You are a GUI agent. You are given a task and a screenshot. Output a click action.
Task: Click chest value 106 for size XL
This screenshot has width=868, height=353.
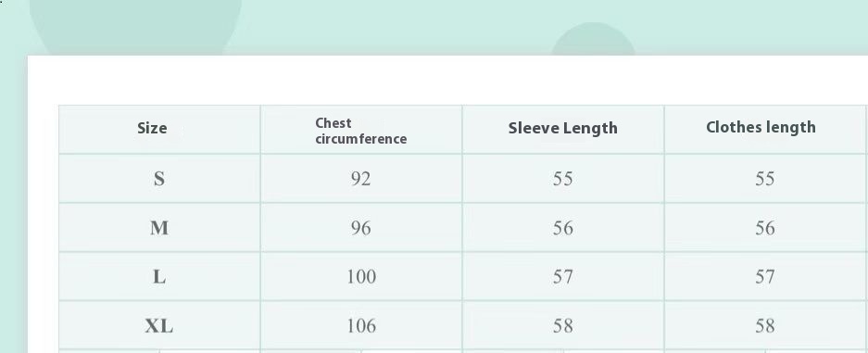361,326
